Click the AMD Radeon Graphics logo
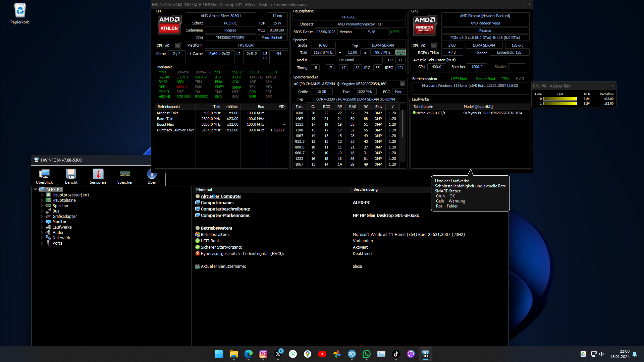644x362 pixels. 425,25
